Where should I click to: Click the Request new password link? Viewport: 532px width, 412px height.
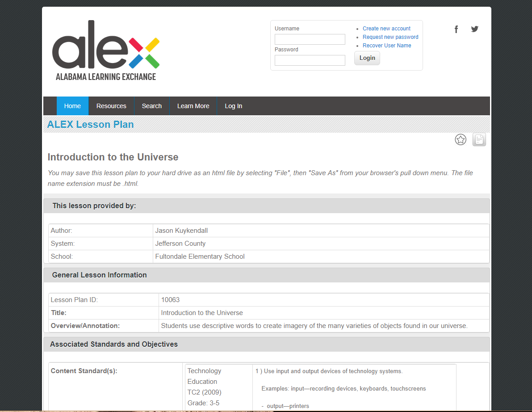point(390,37)
